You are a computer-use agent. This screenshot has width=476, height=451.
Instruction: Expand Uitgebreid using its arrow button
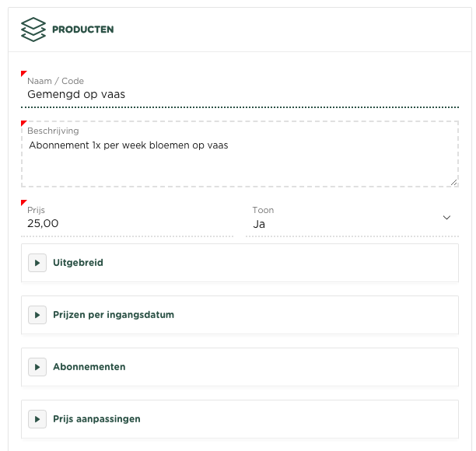pos(37,263)
